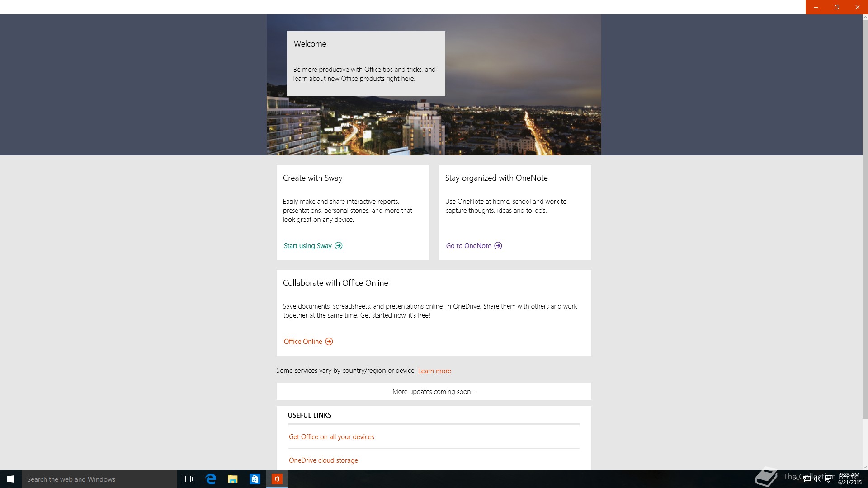This screenshot has width=868, height=488.
Task: Restore down the Get Office window
Action: click(837, 7)
